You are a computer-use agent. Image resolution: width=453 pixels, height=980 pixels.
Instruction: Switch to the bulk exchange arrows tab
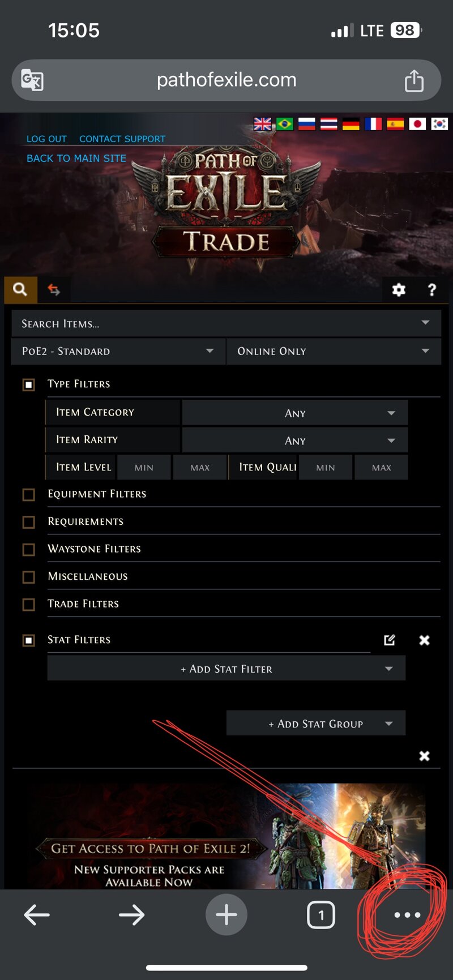(54, 290)
